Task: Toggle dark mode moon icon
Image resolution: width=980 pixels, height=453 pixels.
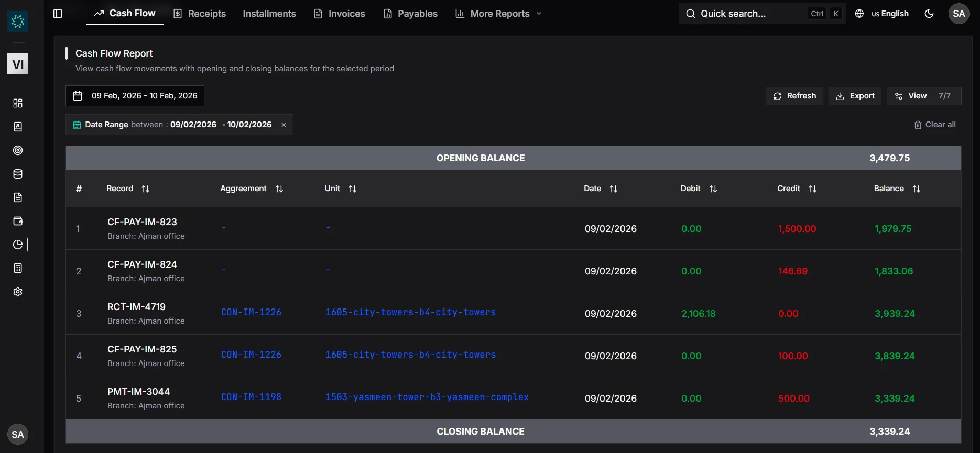Action: coord(929,14)
